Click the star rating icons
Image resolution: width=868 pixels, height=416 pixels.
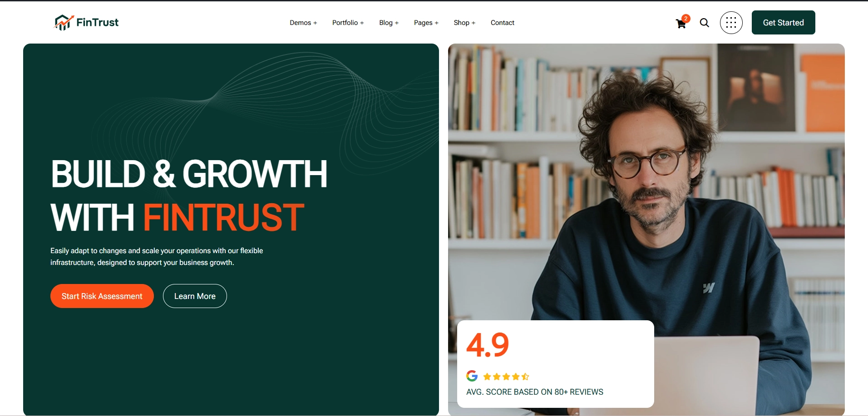[506, 377]
